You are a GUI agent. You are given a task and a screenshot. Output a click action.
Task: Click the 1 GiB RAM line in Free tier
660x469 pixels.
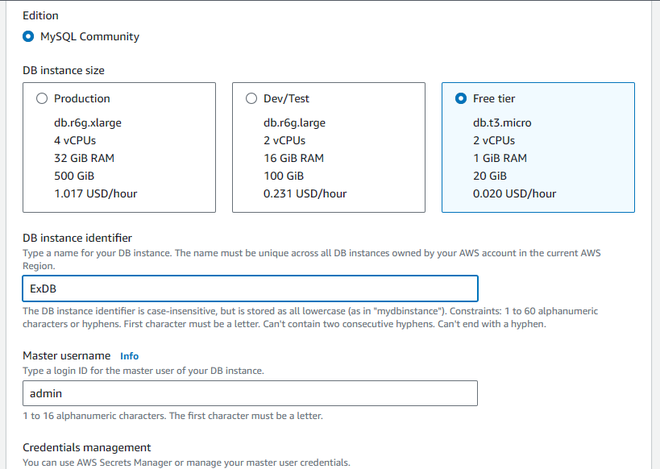[x=500, y=158]
